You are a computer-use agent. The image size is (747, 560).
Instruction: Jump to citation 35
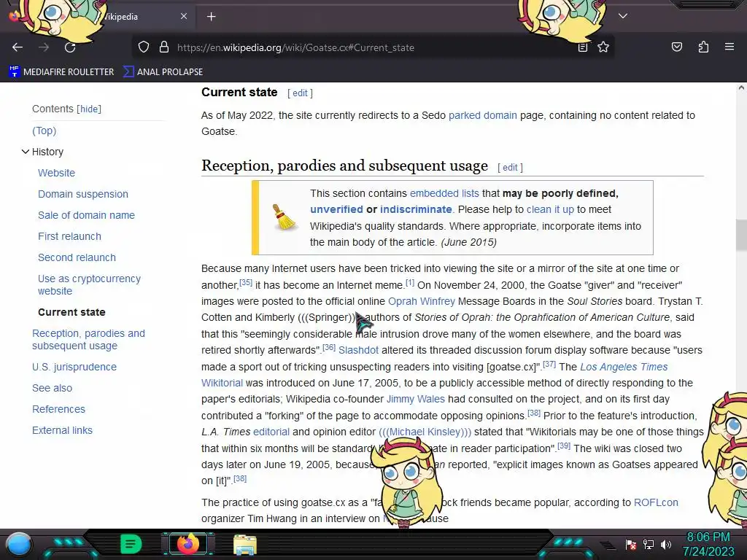coord(246,282)
